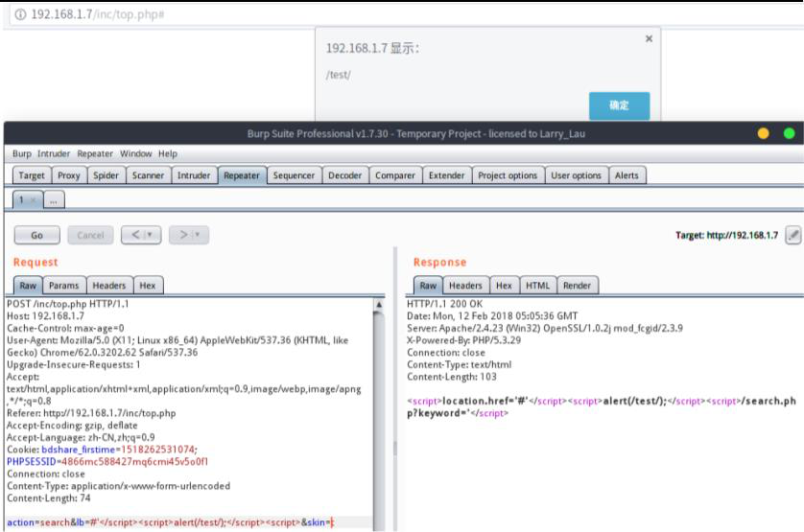Click the Cancel button
This screenshot has height=532, width=804.
point(90,235)
